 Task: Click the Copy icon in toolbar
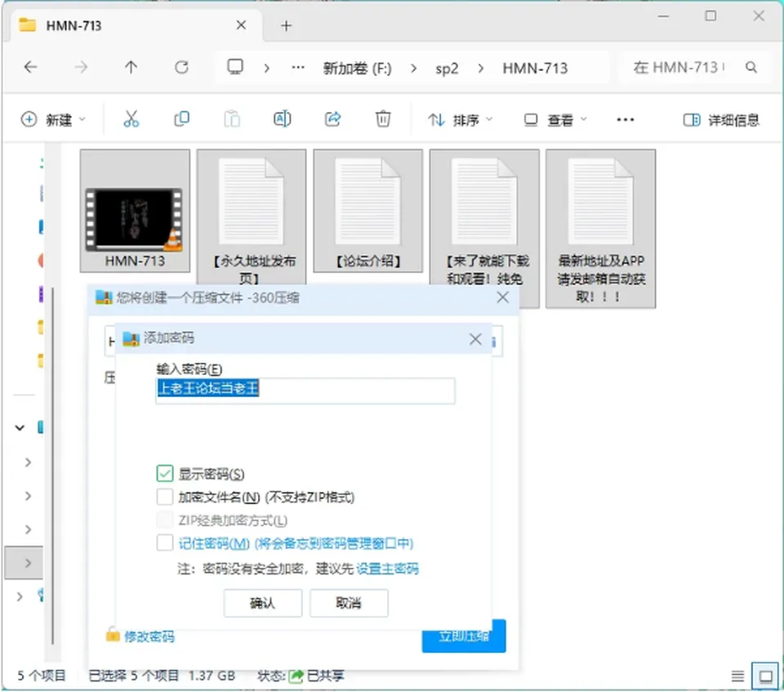181,119
